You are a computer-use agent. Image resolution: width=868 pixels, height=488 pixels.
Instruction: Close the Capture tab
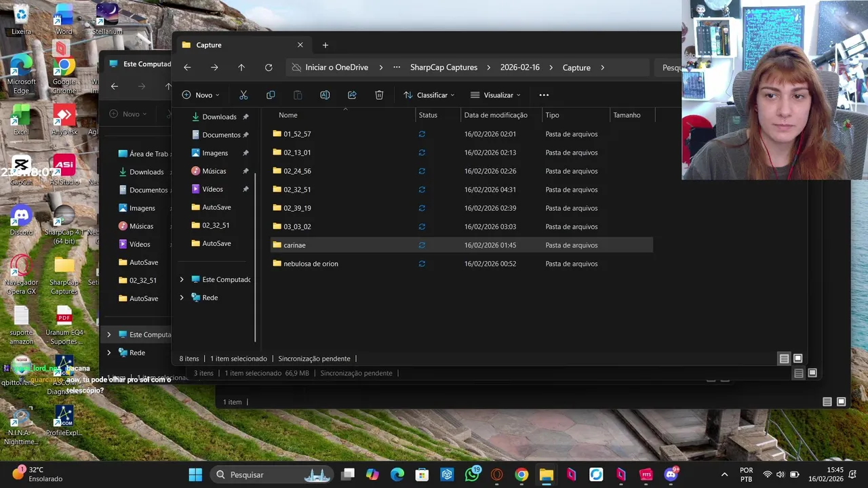click(300, 45)
